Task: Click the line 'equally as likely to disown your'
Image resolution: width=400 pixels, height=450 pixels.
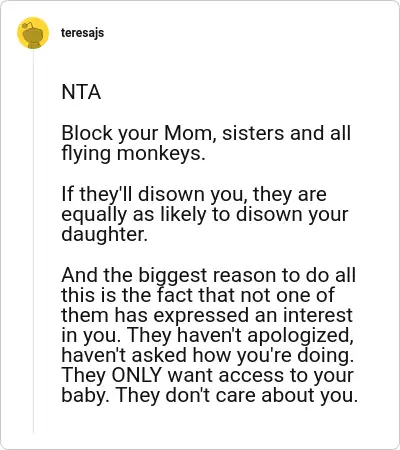Action: (205, 214)
